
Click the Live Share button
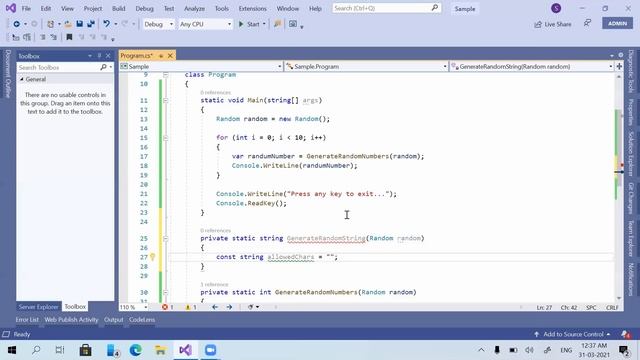click(553, 24)
